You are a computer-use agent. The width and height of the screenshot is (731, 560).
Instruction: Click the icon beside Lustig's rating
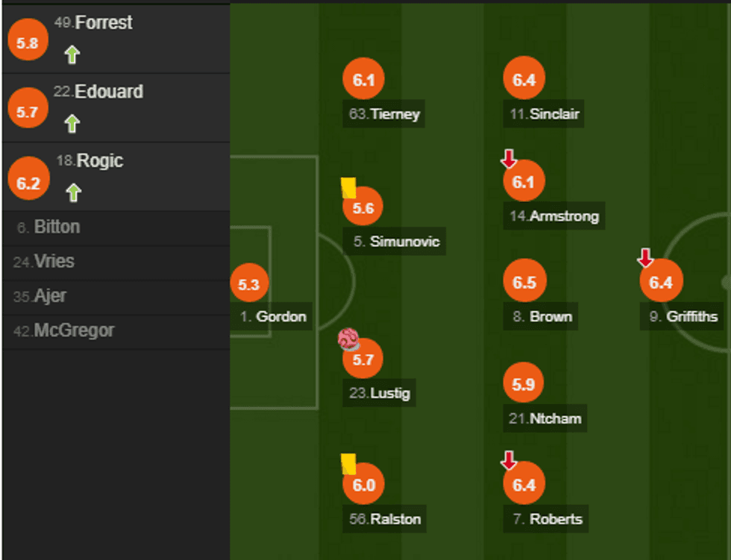[348, 340]
